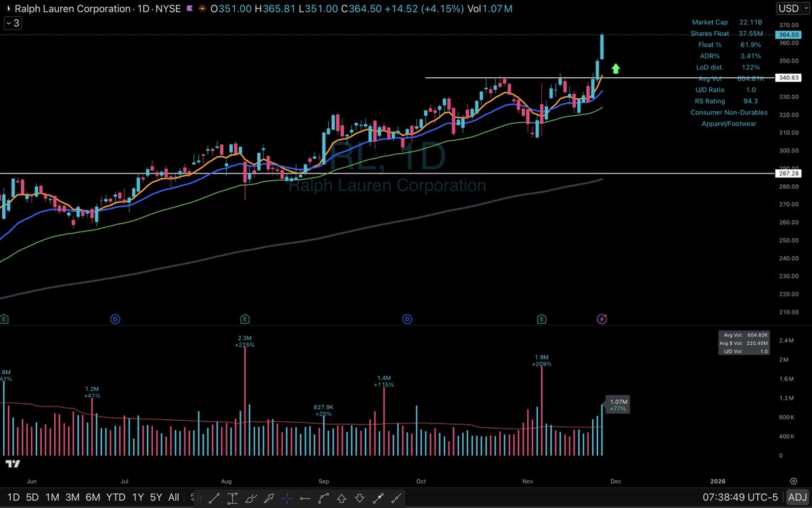The width and height of the screenshot is (812, 508).
Task: Select the Arrow drawing tool
Action: tap(269, 498)
